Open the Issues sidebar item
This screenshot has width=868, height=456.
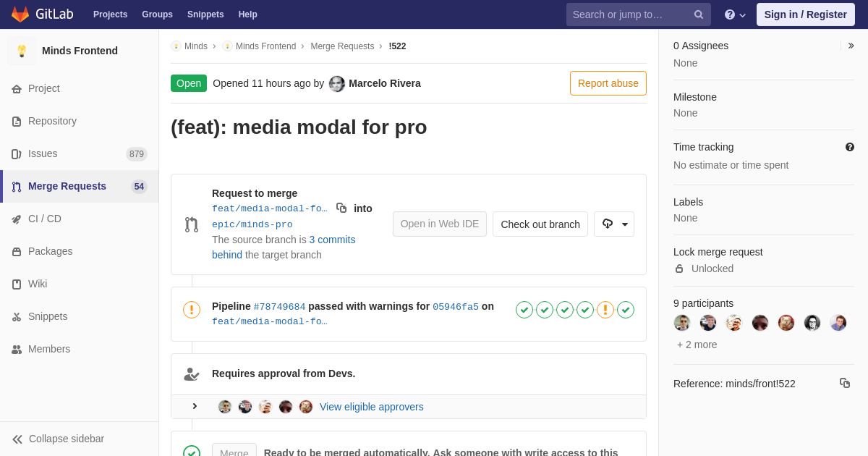[43, 153]
